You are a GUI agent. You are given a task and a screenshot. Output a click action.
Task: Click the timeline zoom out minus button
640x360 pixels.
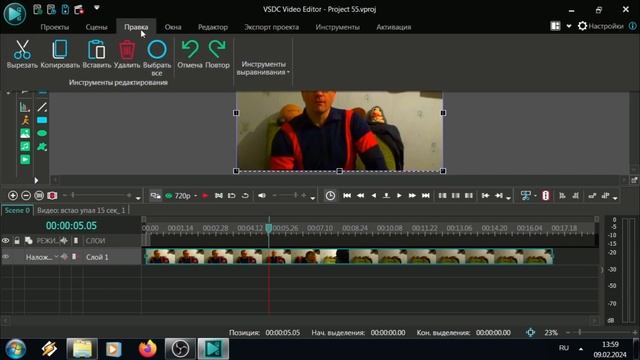point(26,196)
